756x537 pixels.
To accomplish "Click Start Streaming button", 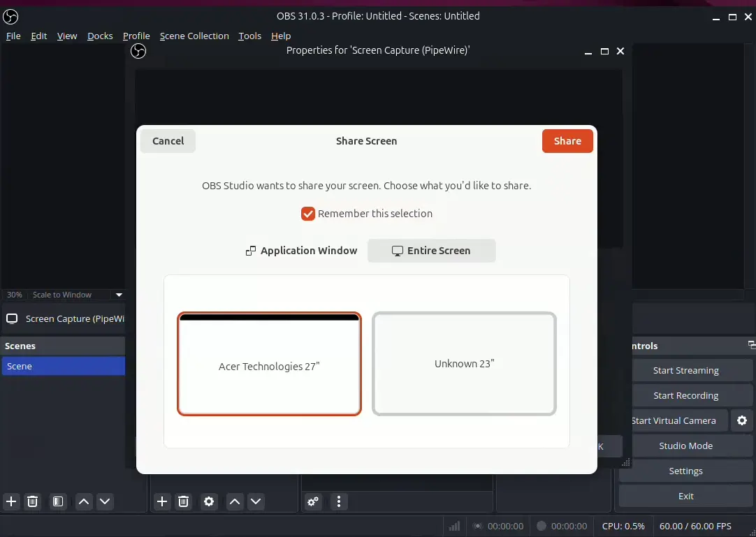I will [685, 370].
